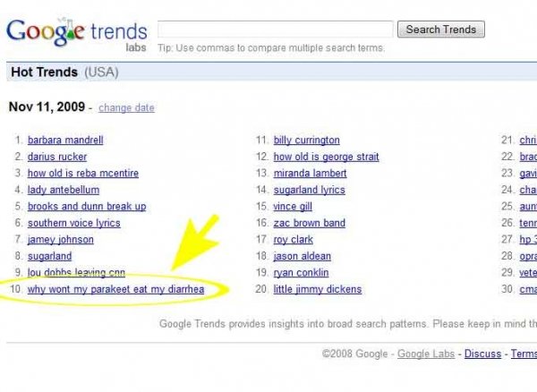The height and width of the screenshot is (392, 537).
Task: Click the parakeet search trend link
Action: pos(115,289)
